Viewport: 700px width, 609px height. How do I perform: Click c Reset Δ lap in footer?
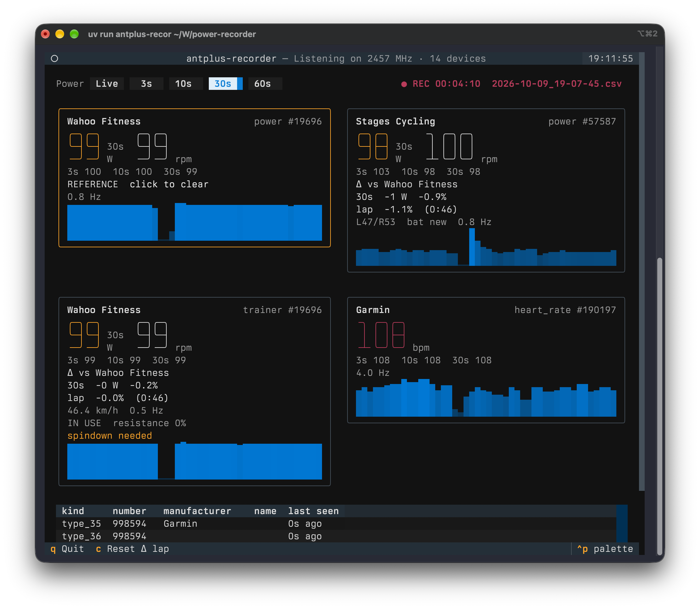[x=132, y=548]
